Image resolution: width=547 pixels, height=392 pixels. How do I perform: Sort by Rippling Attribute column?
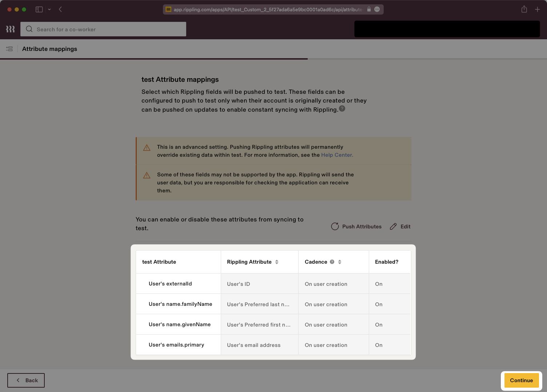[x=277, y=262]
